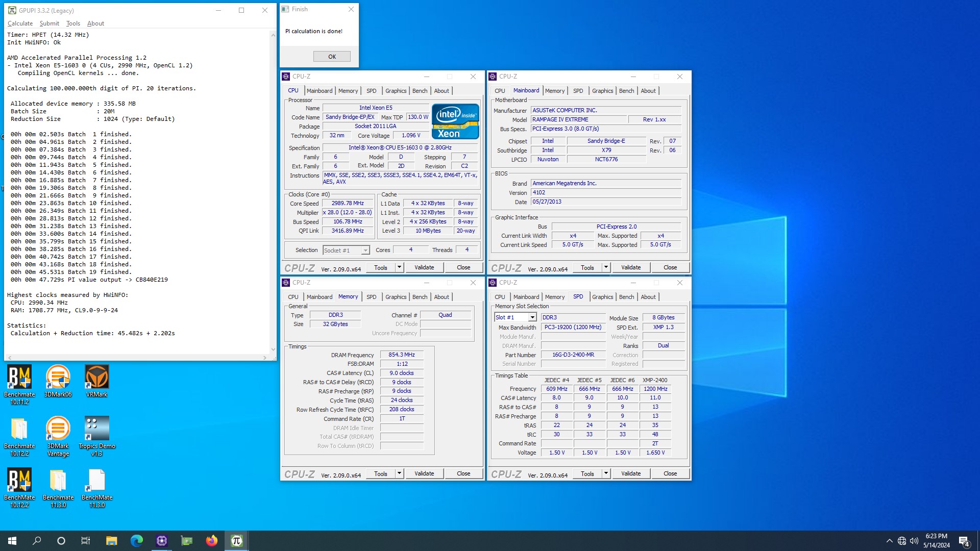Open the network status tray icon
Viewport: 980px width, 551px height.
click(x=902, y=541)
